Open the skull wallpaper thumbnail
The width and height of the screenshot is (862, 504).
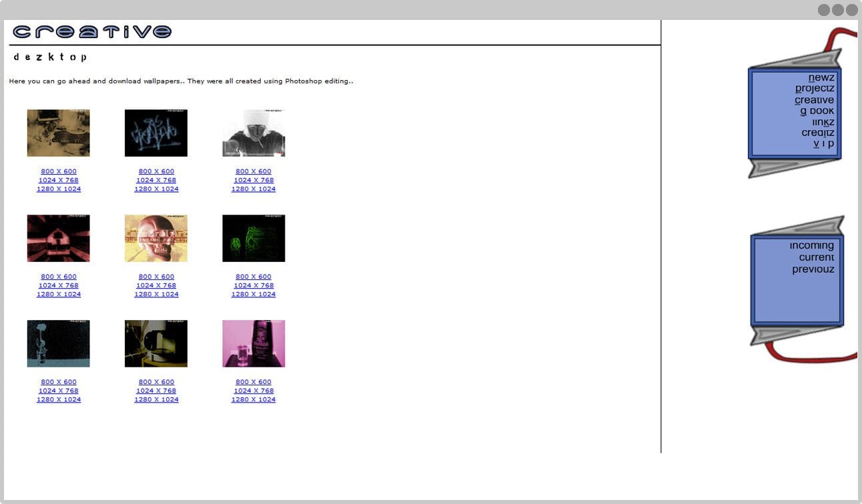pos(156,238)
